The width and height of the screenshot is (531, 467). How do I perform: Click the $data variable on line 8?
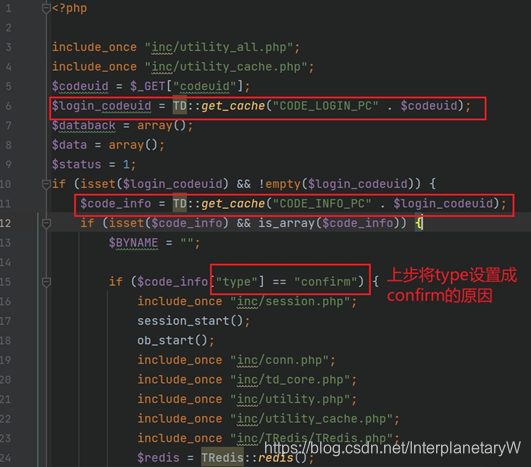click(69, 145)
